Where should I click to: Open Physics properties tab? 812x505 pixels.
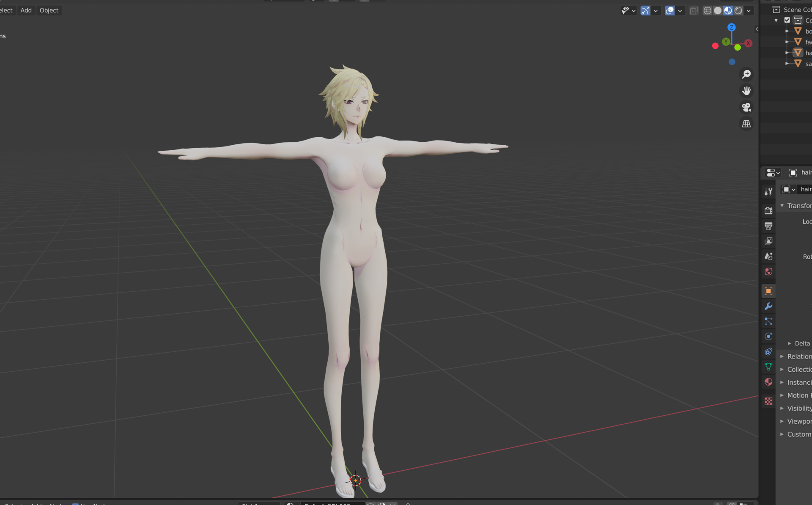[768, 337]
